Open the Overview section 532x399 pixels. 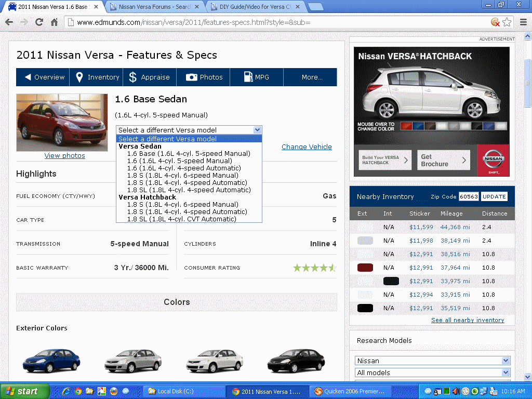click(x=43, y=77)
